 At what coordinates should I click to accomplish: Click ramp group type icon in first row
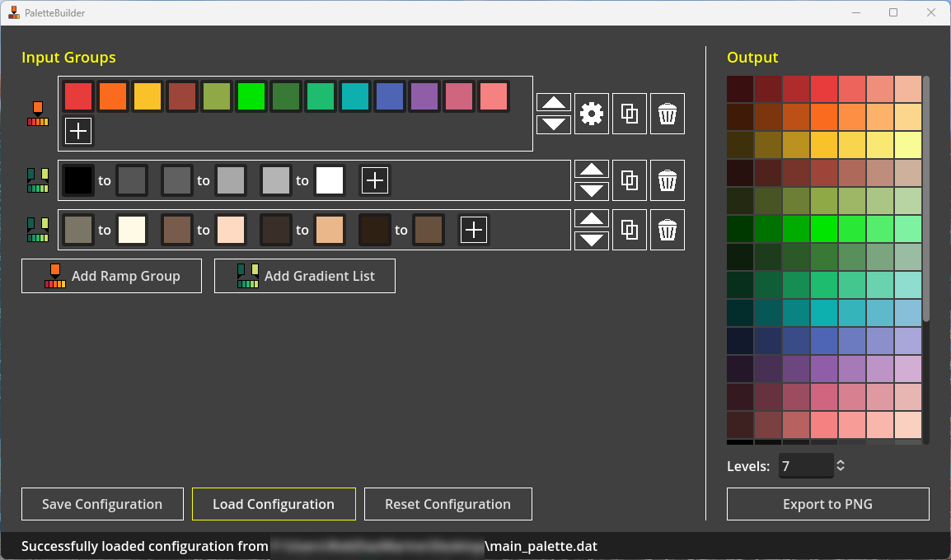(x=38, y=114)
